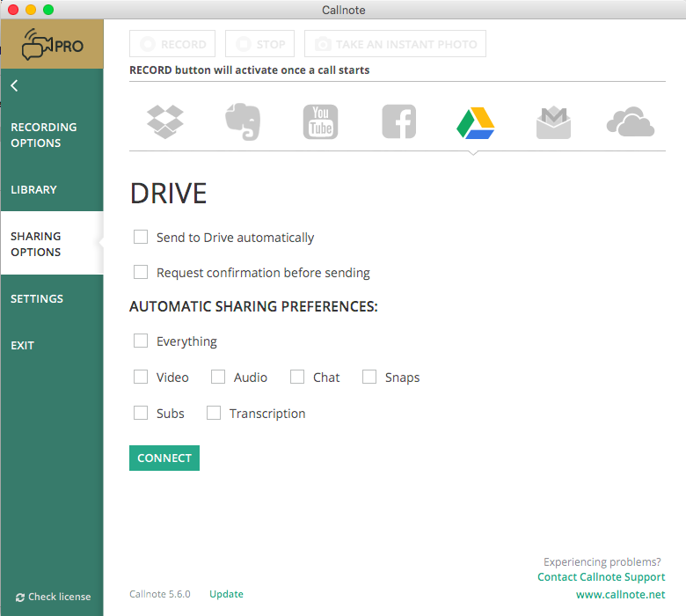Click the CONNECT button
This screenshot has width=686, height=616.
point(164,458)
